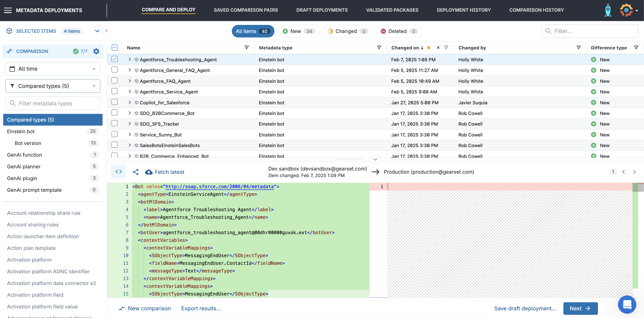Expand the SDO_SFS_Tracker row

[129, 124]
